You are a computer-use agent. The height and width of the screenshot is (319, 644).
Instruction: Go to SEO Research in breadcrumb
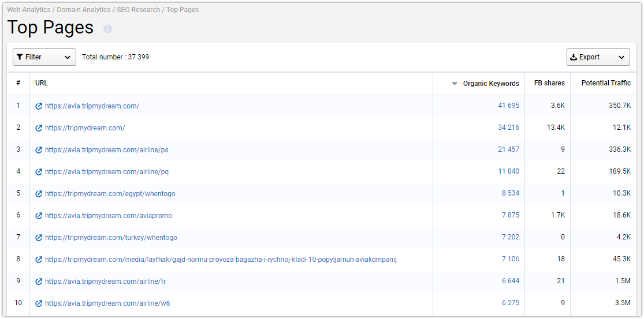coord(139,9)
